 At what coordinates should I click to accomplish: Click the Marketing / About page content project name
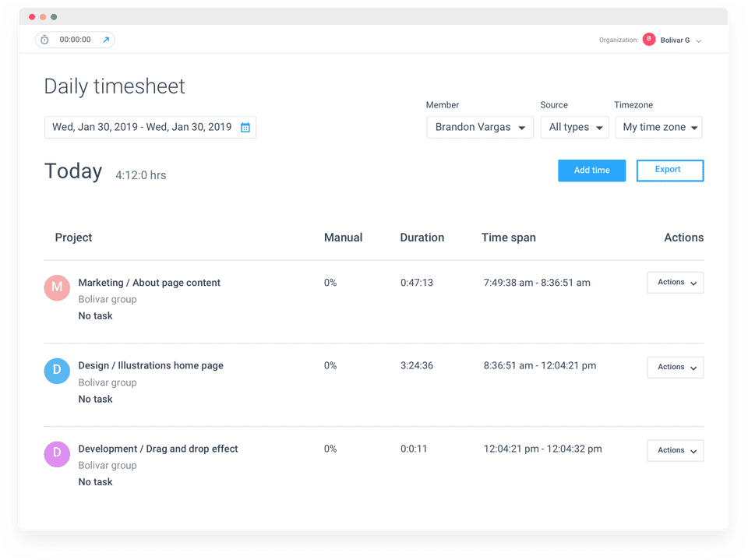150,283
